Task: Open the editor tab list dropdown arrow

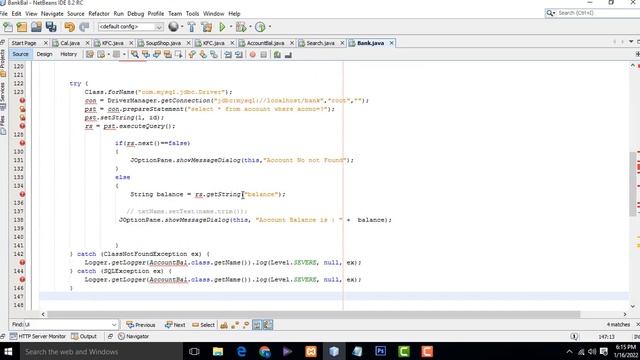Action: 631,42
